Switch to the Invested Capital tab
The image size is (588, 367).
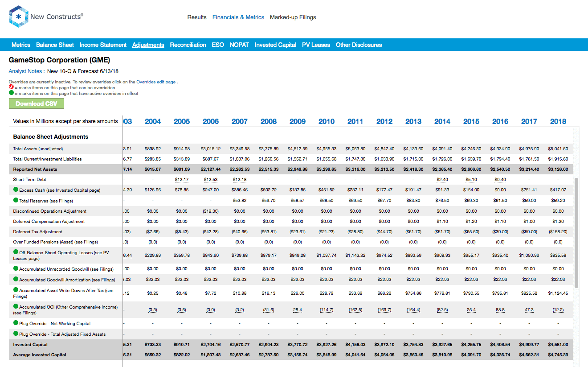coord(275,45)
